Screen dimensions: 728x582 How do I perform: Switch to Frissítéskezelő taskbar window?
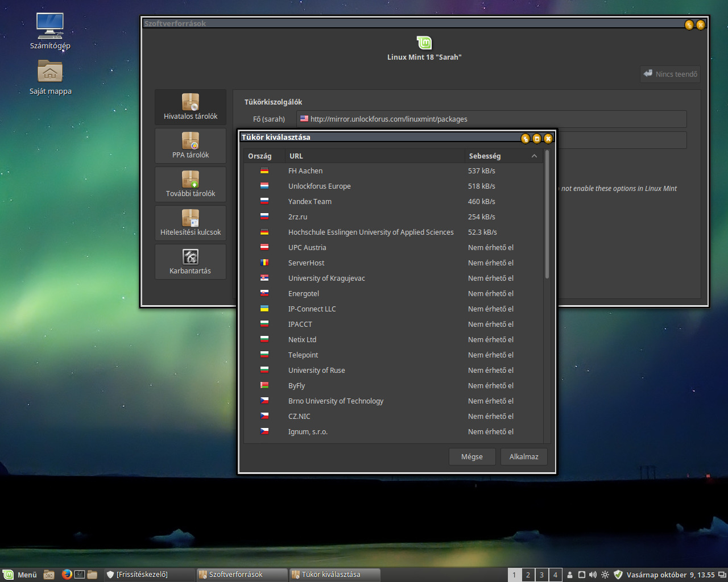(x=150, y=575)
